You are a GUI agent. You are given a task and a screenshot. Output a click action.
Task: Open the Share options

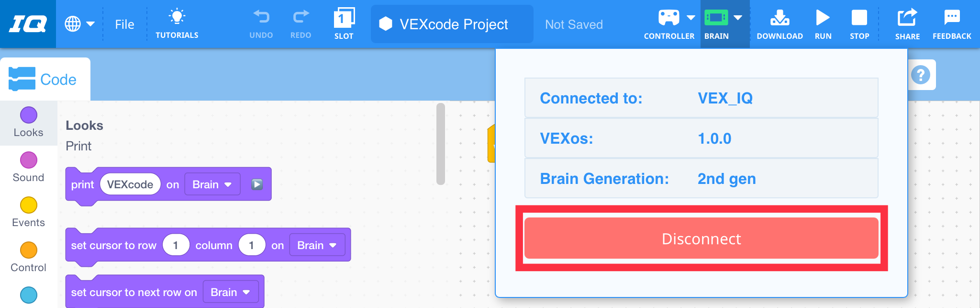907,22
